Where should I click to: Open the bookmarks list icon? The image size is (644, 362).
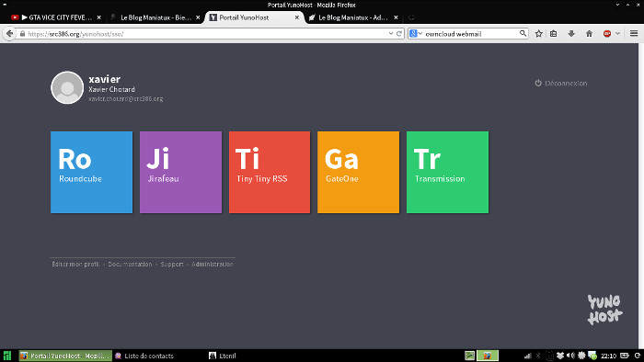[x=554, y=34]
